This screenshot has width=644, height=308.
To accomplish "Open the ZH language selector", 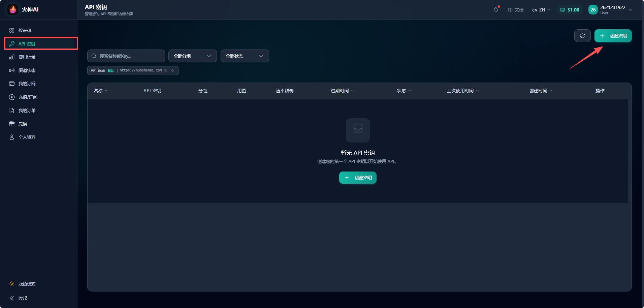I will coord(541,10).
